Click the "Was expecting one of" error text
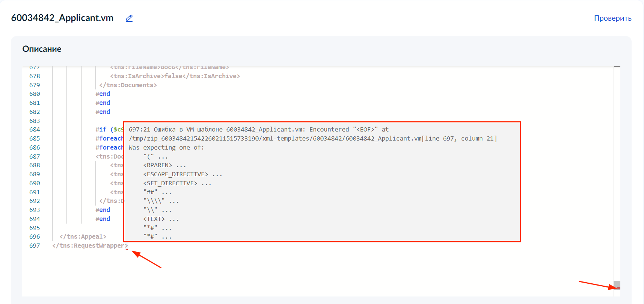This screenshot has height=304, width=644. [166, 148]
